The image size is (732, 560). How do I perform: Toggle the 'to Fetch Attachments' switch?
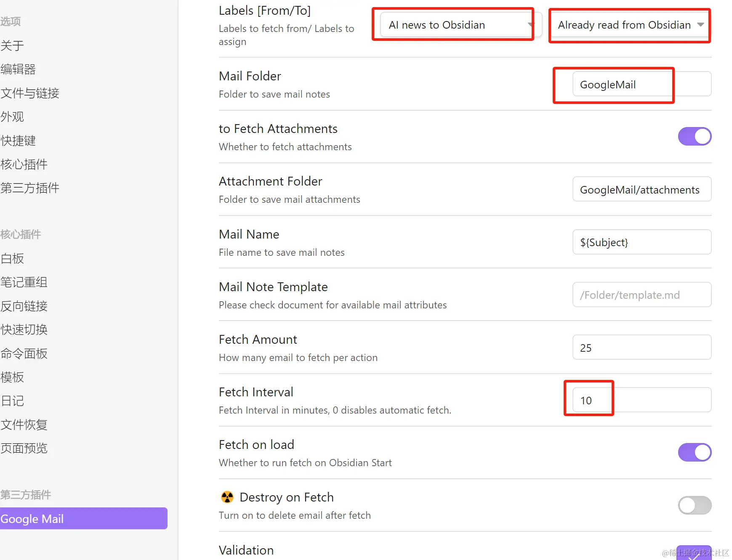tap(695, 136)
